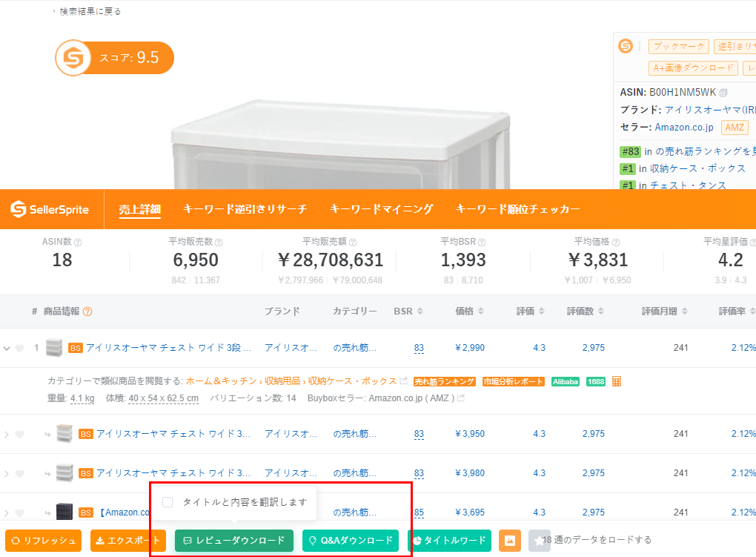
Task: Open 平均販売数 help question icon
Action: coord(219,243)
